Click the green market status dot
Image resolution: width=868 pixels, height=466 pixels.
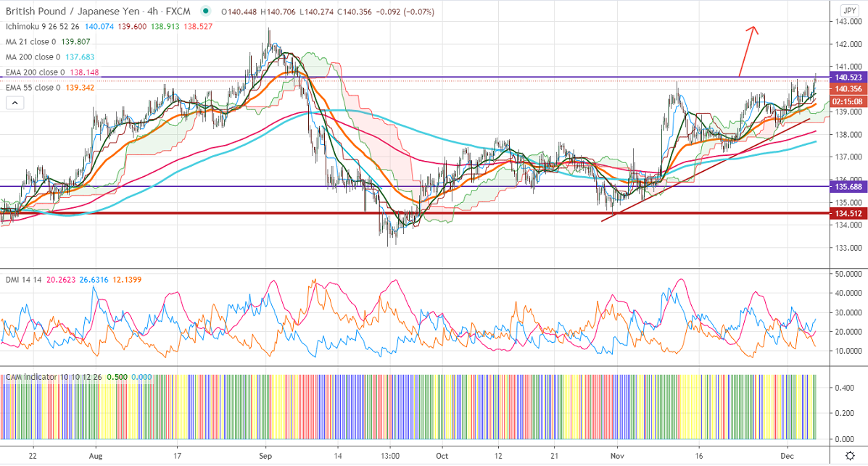206,11
